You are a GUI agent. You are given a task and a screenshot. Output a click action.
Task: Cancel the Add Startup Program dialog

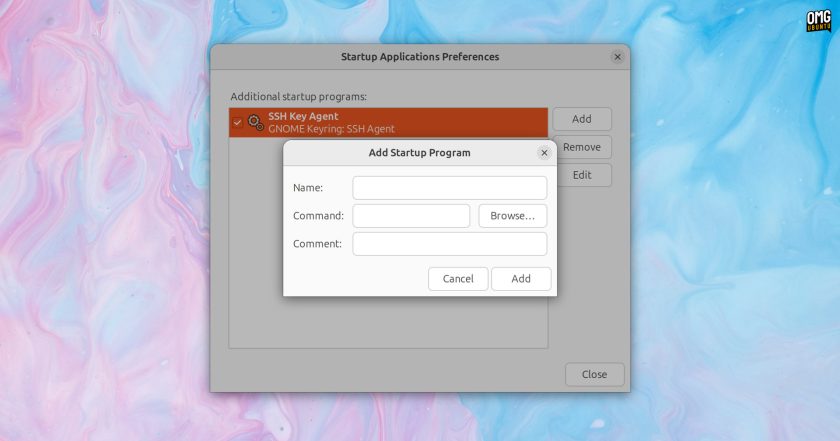click(458, 279)
